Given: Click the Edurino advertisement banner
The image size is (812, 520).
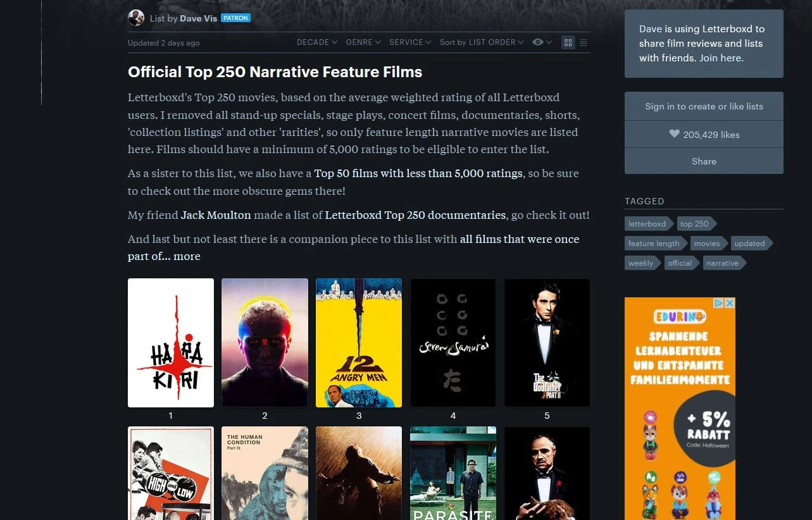Looking at the screenshot, I should click(x=680, y=409).
